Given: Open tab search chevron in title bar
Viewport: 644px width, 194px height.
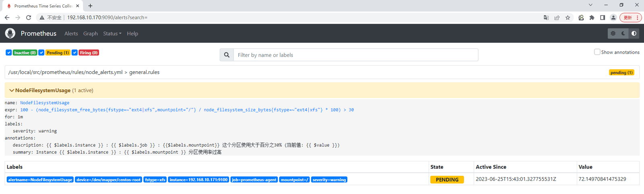Looking at the screenshot, I should [x=590, y=5].
